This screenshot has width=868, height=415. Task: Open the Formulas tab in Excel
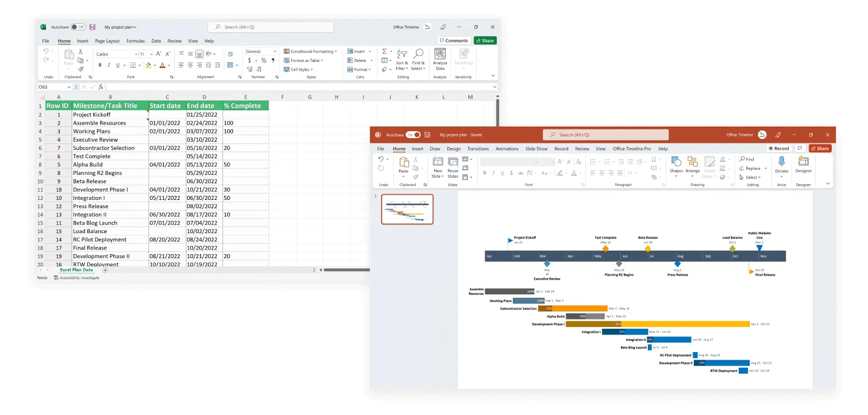click(136, 41)
